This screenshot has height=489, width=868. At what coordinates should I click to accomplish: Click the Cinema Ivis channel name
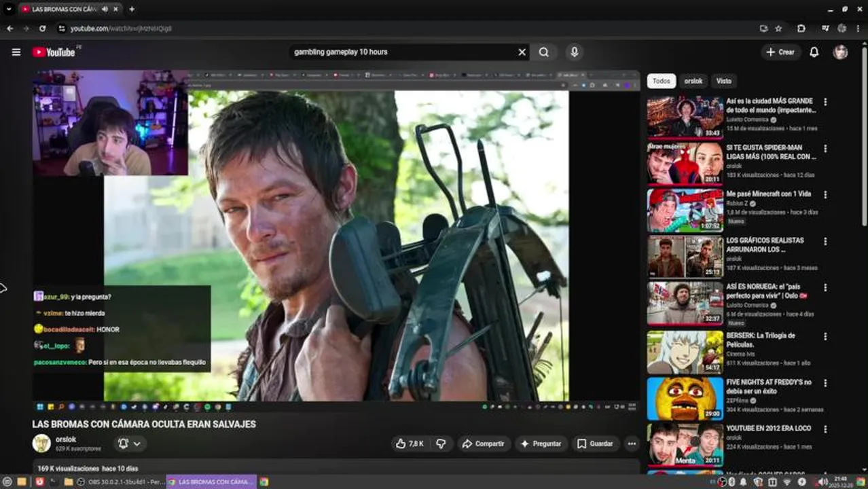741,355
